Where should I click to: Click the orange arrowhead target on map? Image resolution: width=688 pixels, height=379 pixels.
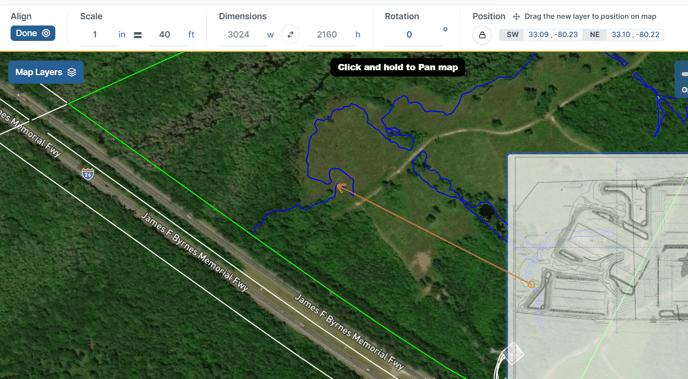click(340, 187)
